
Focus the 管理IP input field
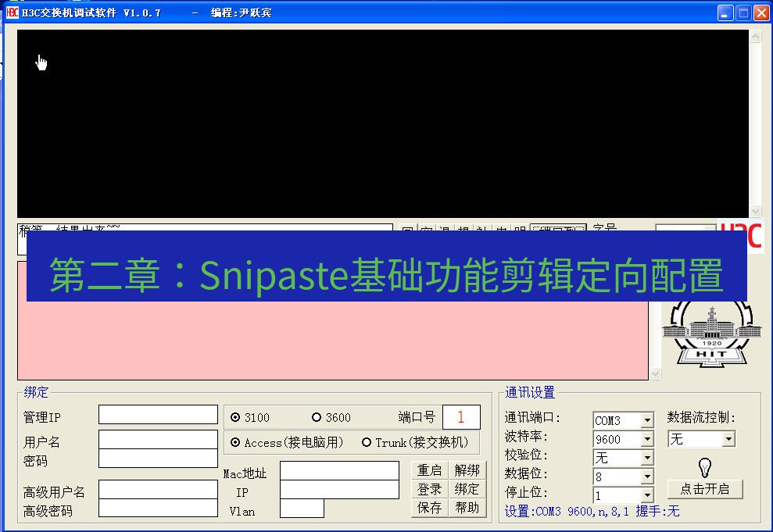(158, 415)
